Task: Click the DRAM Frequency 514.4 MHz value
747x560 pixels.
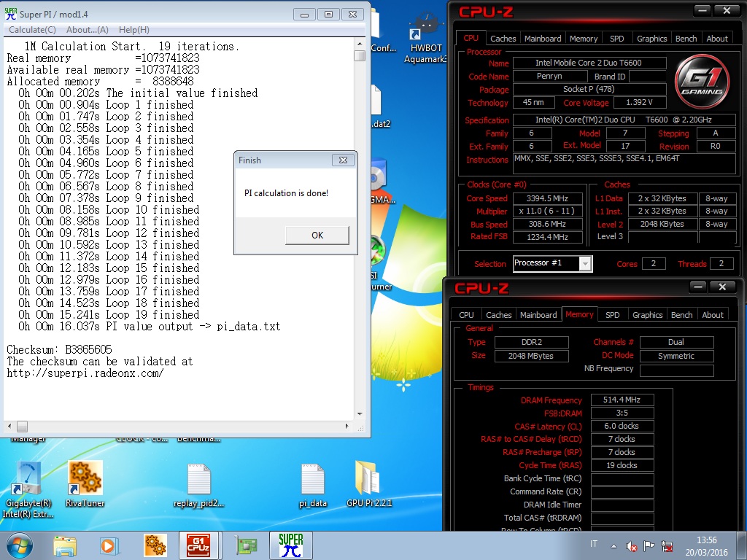Action: coord(622,400)
